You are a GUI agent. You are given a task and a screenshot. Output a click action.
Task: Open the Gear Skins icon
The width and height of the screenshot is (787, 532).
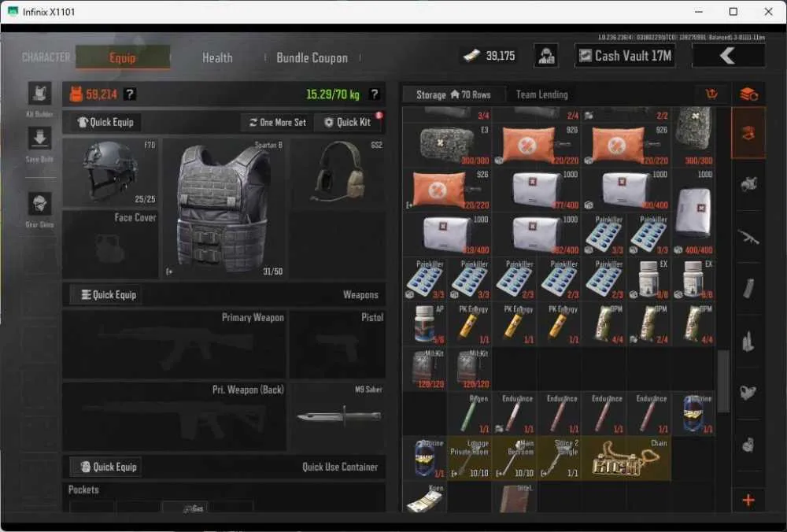point(39,205)
